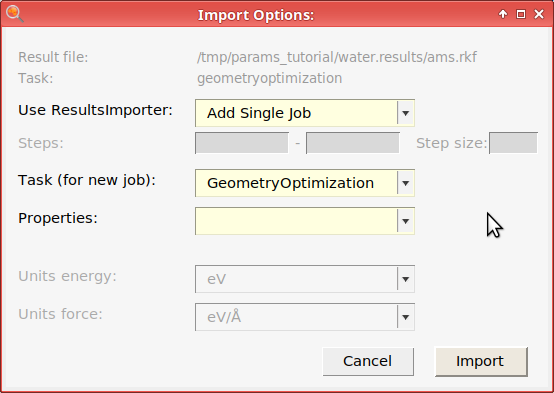Open the Units force eV/Å dropdown
The image size is (554, 393).
pos(305,317)
